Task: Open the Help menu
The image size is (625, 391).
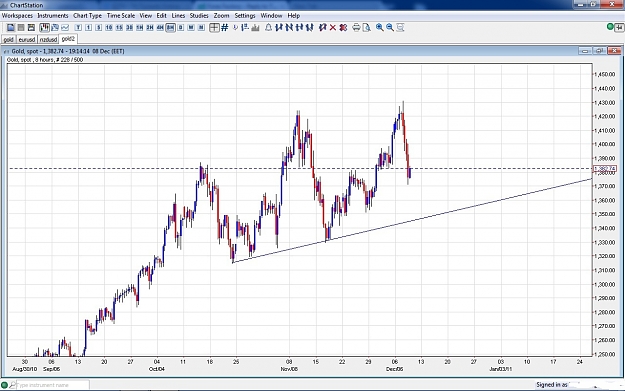Action: click(x=294, y=16)
